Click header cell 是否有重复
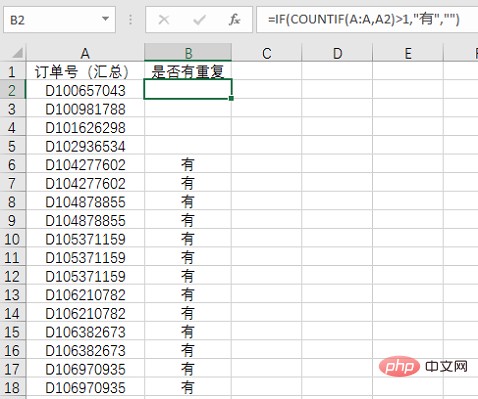The image size is (478, 399). click(188, 71)
